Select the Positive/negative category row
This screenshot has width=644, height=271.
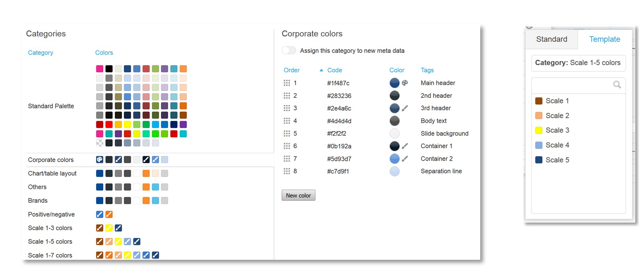point(51,214)
